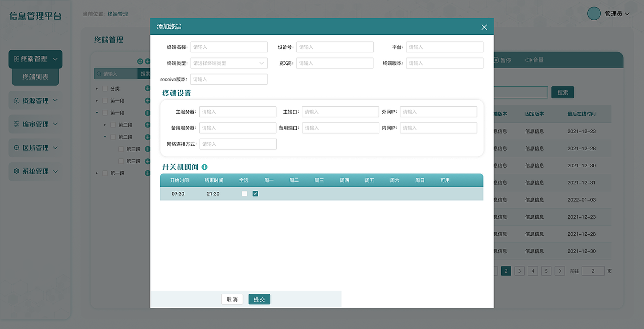Go to page 4
Screen dimensions: 644x329
[x=533, y=271]
